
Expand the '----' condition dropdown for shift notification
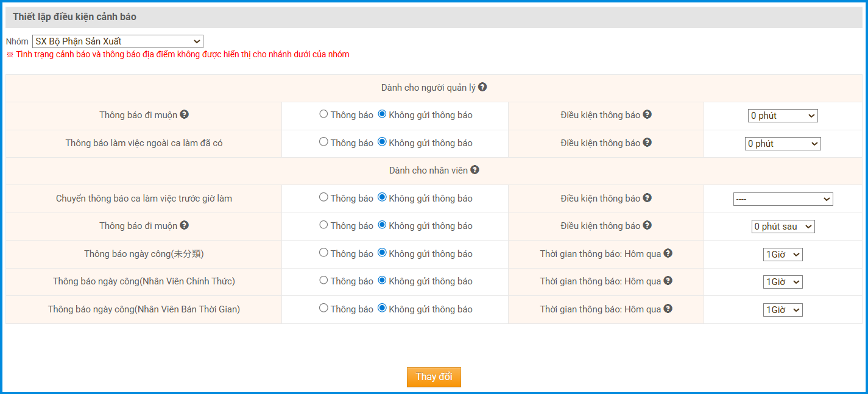pyautogui.click(x=783, y=199)
